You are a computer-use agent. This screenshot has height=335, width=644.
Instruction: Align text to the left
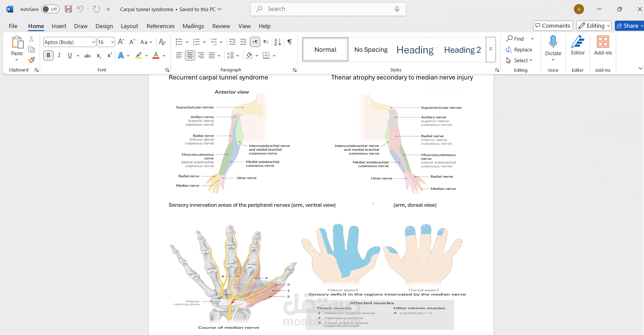point(179,55)
